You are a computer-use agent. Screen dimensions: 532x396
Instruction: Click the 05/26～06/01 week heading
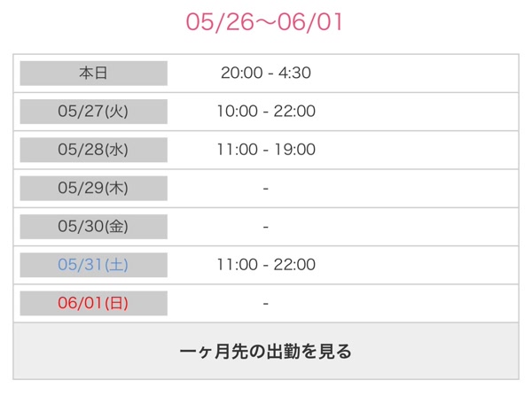pos(264,22)
